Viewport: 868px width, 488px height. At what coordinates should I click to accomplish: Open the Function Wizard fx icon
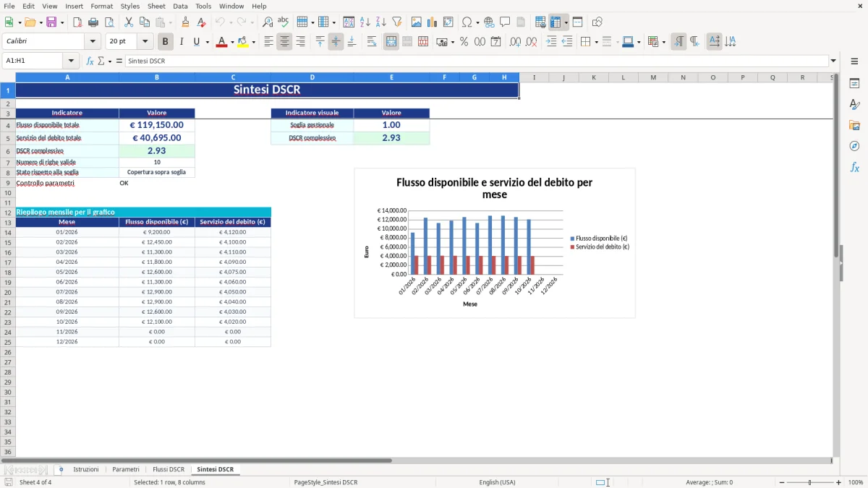pyautogui.click(x=90, y=61)
